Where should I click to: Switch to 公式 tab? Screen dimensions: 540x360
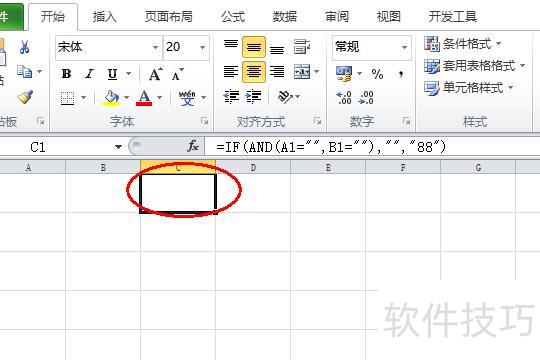(x=233, y=17)
